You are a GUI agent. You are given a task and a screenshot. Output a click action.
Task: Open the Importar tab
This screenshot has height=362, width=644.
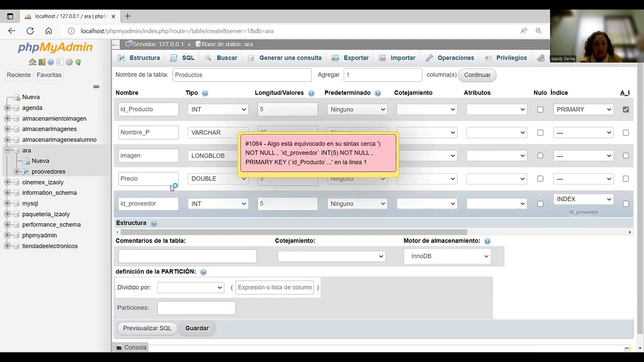[397, 58]
